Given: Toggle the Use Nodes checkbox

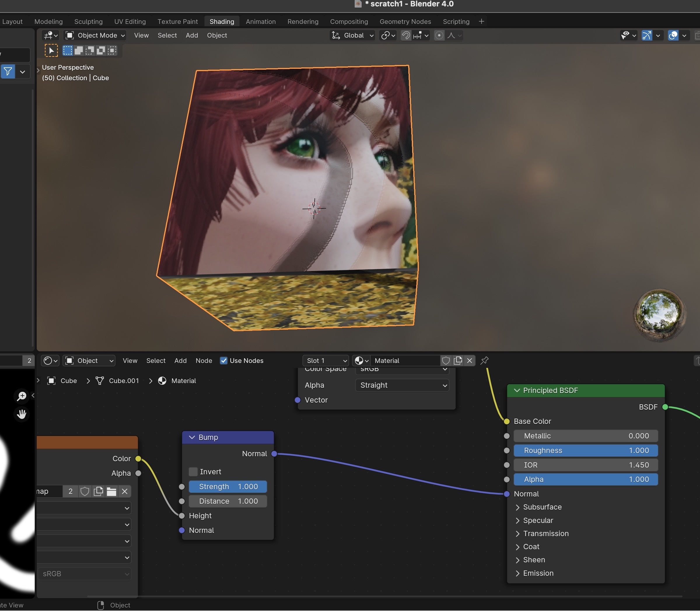Looking at the screenshot, I should pos(223,361).
